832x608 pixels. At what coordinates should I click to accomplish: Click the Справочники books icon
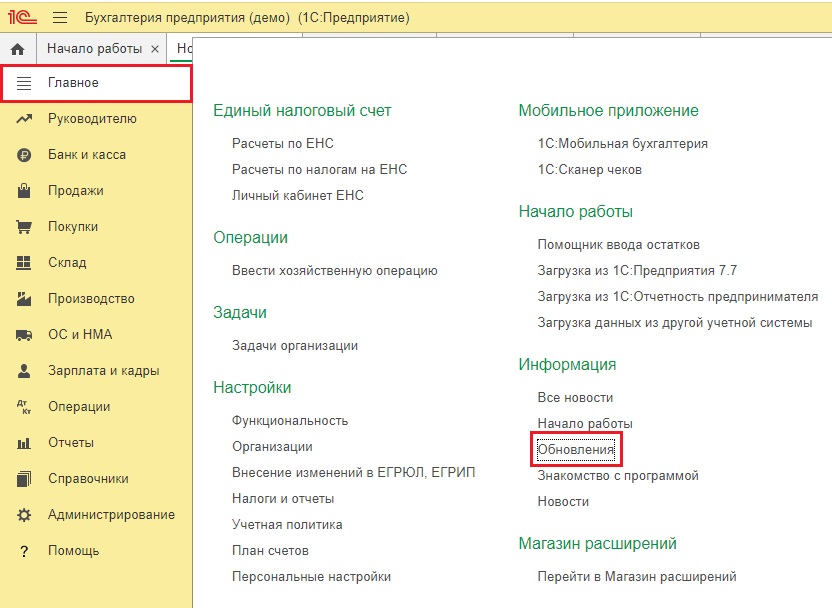pyautogui.click(x=24, y=479)
